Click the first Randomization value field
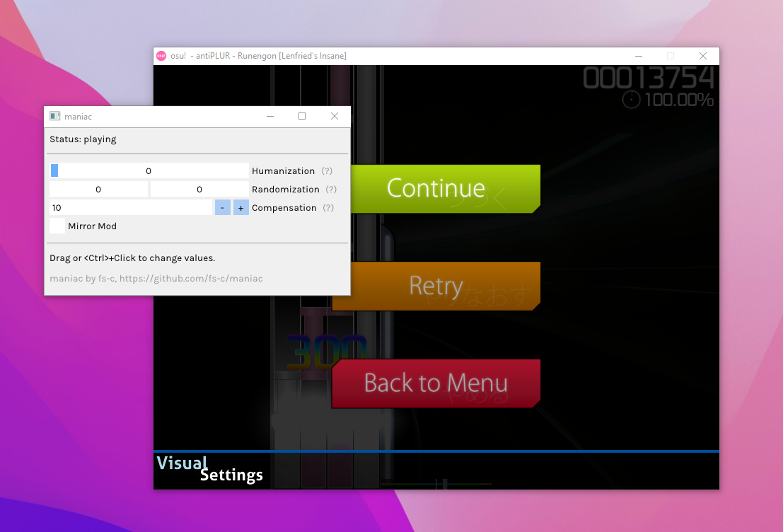783x532 pixels. click(98, 190)
